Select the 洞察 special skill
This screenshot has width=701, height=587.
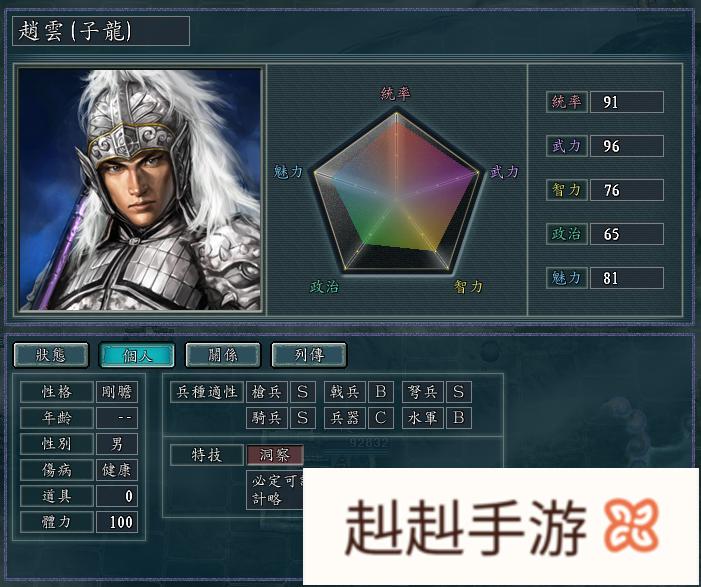point(275,455)
